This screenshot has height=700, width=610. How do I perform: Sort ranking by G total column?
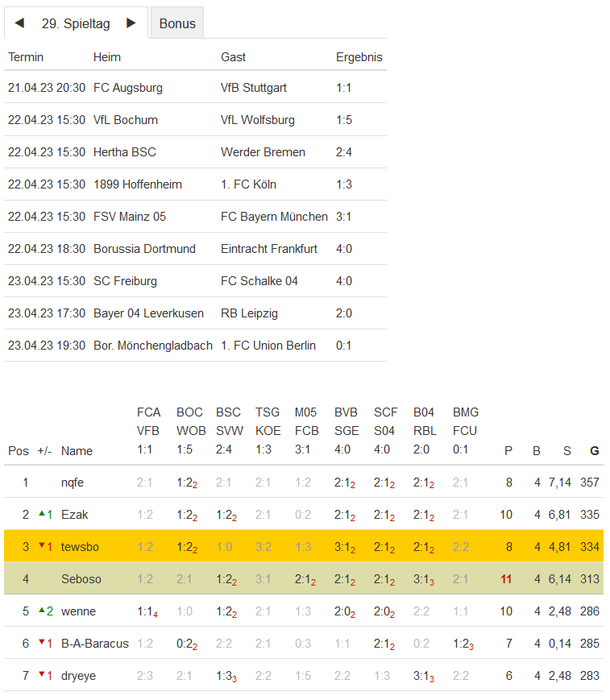[x=595, y=451]
